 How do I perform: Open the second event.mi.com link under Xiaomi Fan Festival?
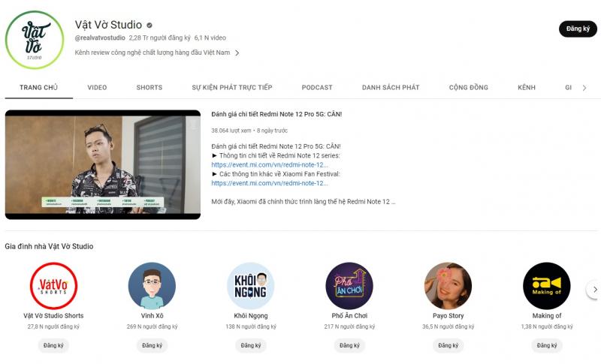coord(270,183)
